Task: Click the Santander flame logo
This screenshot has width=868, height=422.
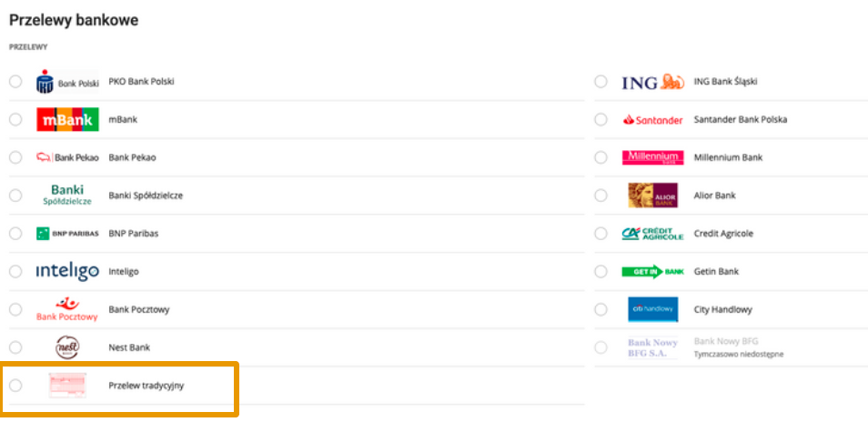Action: pyautogui.click(x=652, y=120)
